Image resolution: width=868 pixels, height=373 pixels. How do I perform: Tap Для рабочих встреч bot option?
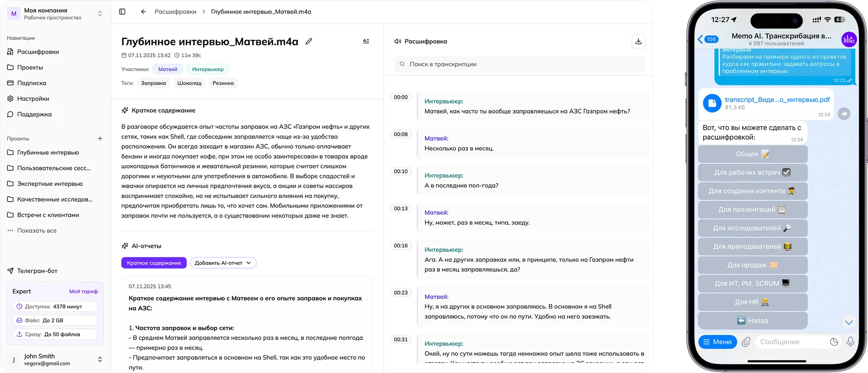point(753,173)
